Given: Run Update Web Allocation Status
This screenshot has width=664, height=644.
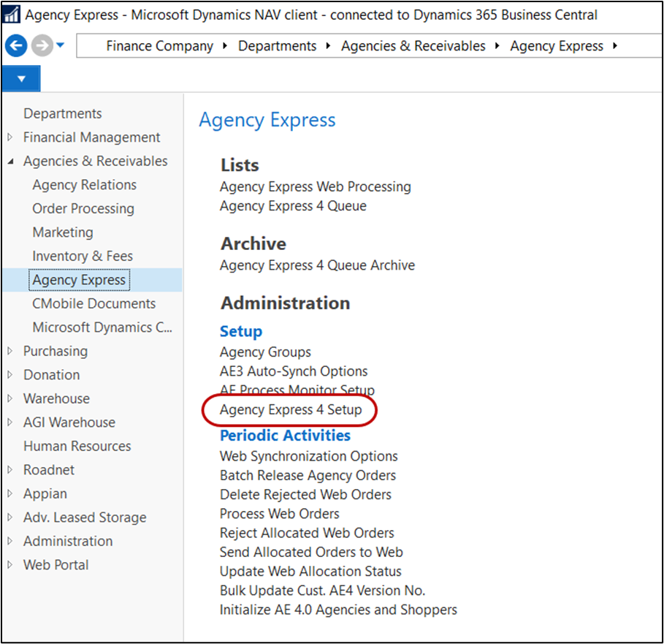Looking at the screenshot, I should pyautogui.click(x=310, y=571).
